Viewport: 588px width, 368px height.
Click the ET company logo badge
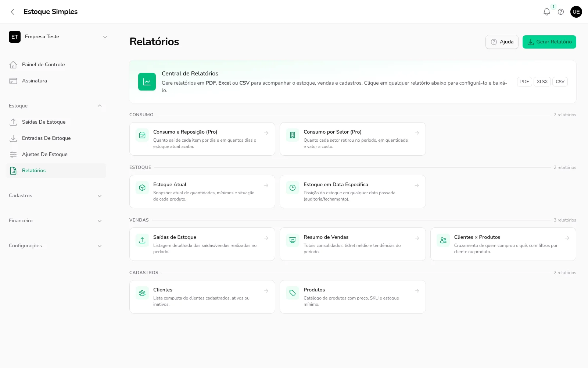tap(15, 37)
